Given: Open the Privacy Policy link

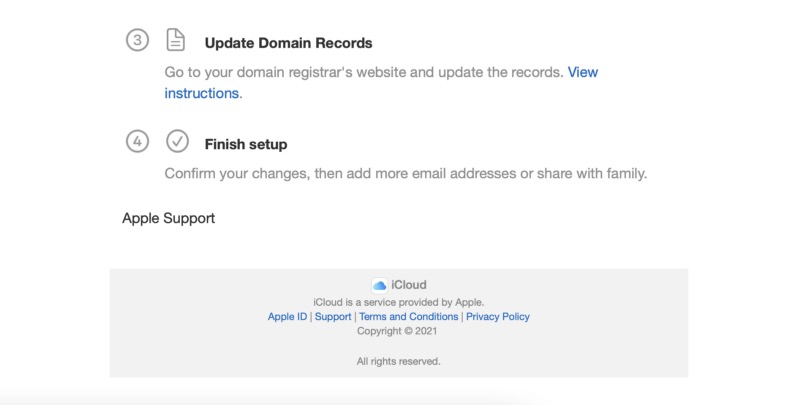Looking at the screenshot, I should click(497, 317).
